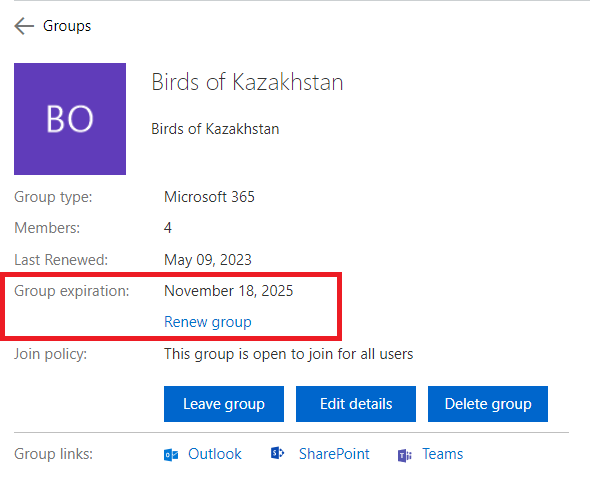Click the Leave group button
Image resolution: width=590 pixels, height=501 pixels.
tap(224, 404)
